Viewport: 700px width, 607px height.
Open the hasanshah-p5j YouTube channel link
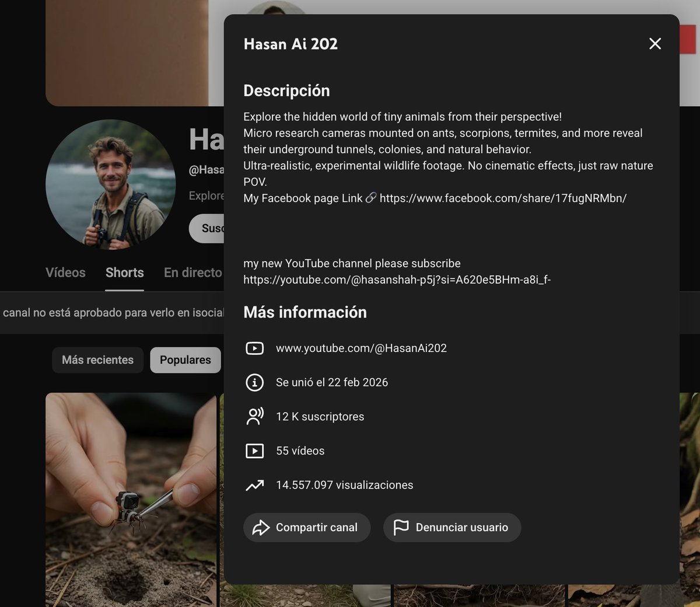pos(397,280)
